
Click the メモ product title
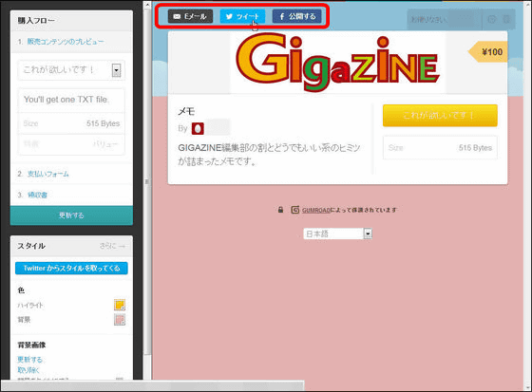[186, 111]
